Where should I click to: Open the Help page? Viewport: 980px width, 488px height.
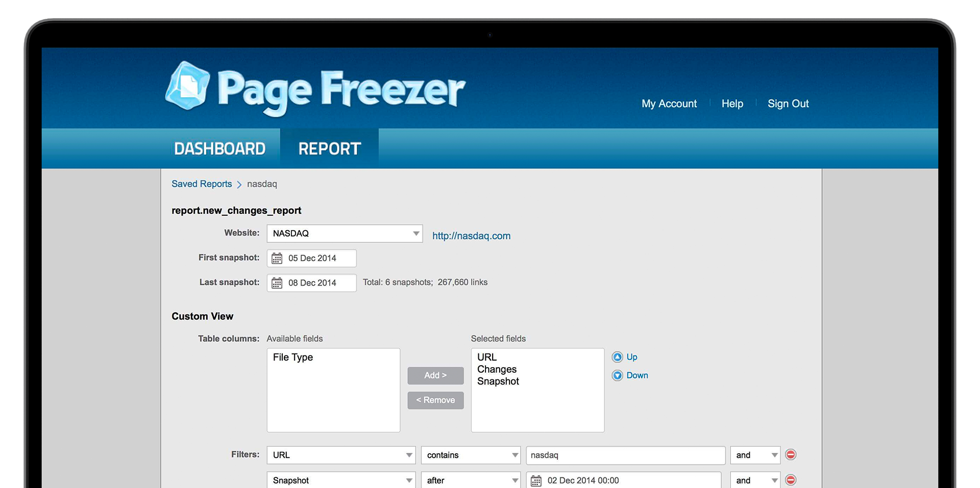[732, 104]
